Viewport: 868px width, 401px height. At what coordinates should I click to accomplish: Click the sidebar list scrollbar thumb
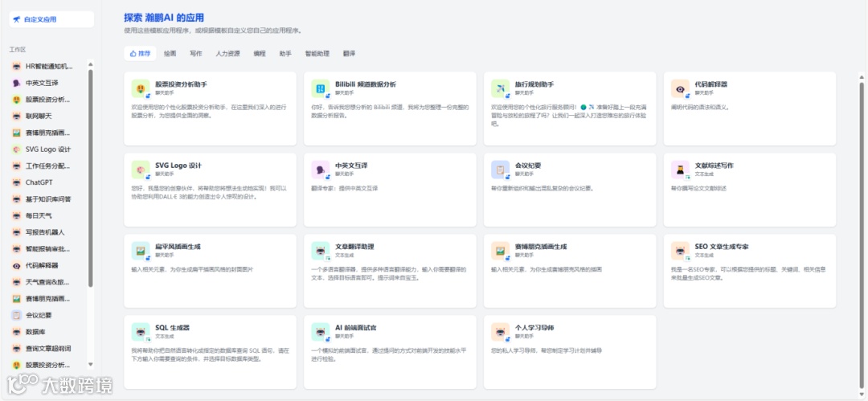[x=91, y=178]
